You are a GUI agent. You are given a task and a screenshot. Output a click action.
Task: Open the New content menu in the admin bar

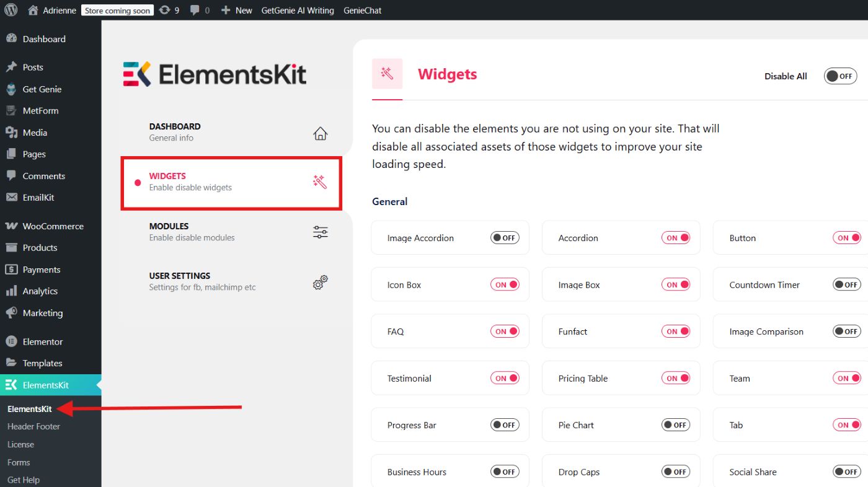(237, 10)
